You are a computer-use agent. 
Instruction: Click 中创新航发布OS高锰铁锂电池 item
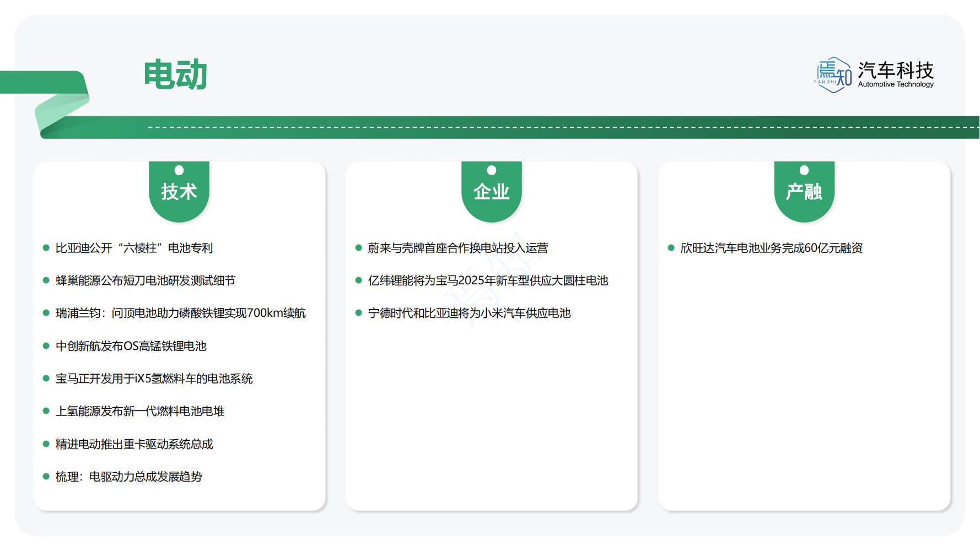click(131, 346)
